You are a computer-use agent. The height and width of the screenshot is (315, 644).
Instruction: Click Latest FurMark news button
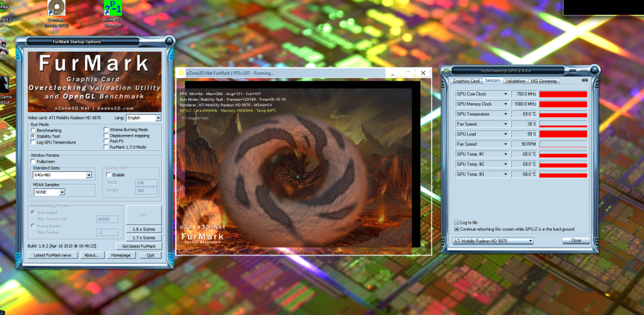52,255
